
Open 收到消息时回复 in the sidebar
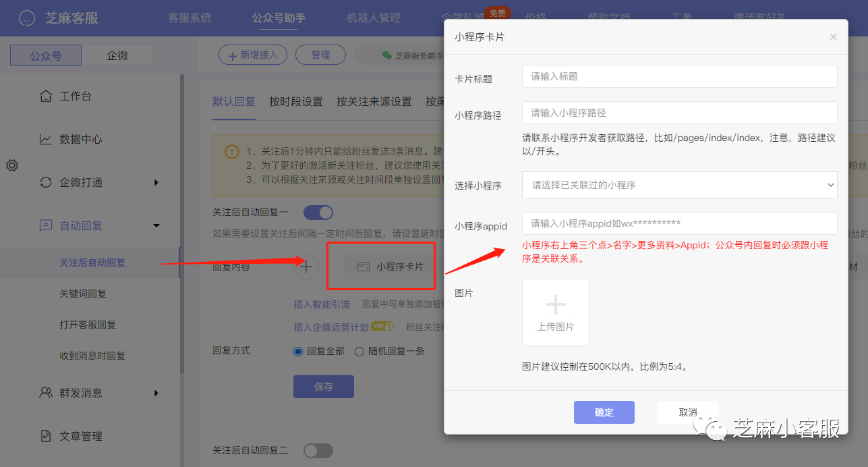pyautogui.click(x=92, y=356)
